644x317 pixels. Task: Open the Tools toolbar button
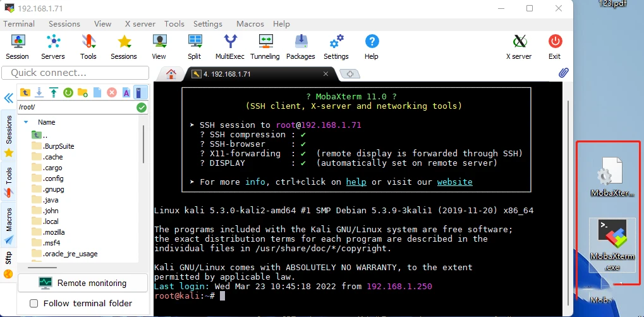(x=88, y=47)
